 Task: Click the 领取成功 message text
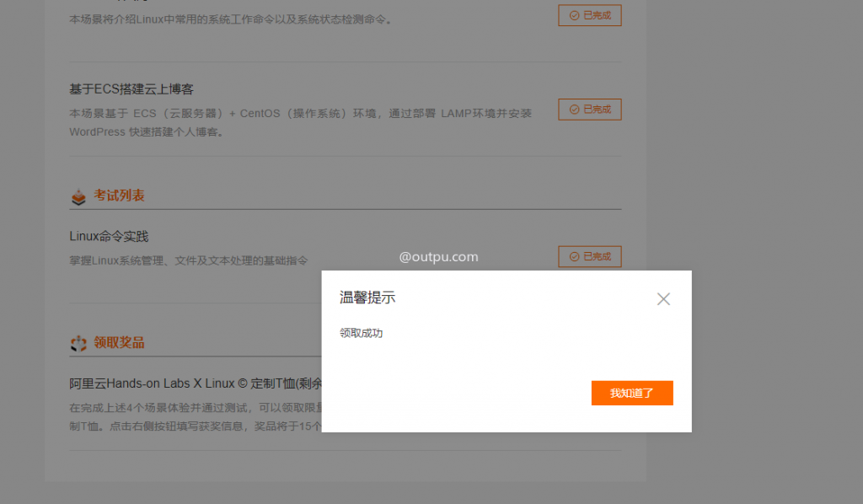click(x=361, y=333)
